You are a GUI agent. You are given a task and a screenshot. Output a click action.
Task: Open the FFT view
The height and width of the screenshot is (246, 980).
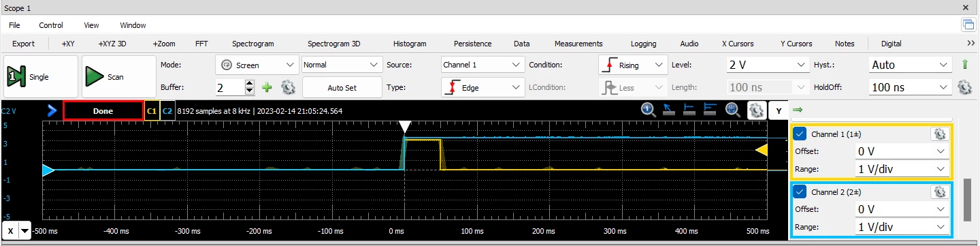coord(201,44)
